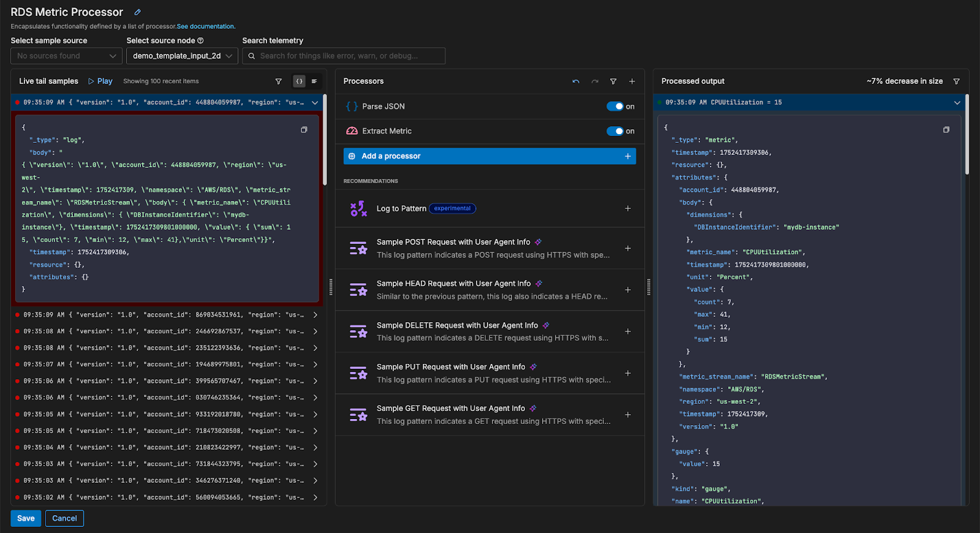Open the See documentation link
The image size is (980, 533).
coord(206,26)
